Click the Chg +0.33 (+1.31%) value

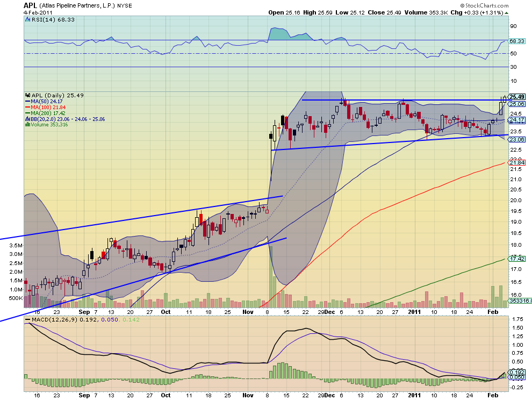tap(477, 12)
